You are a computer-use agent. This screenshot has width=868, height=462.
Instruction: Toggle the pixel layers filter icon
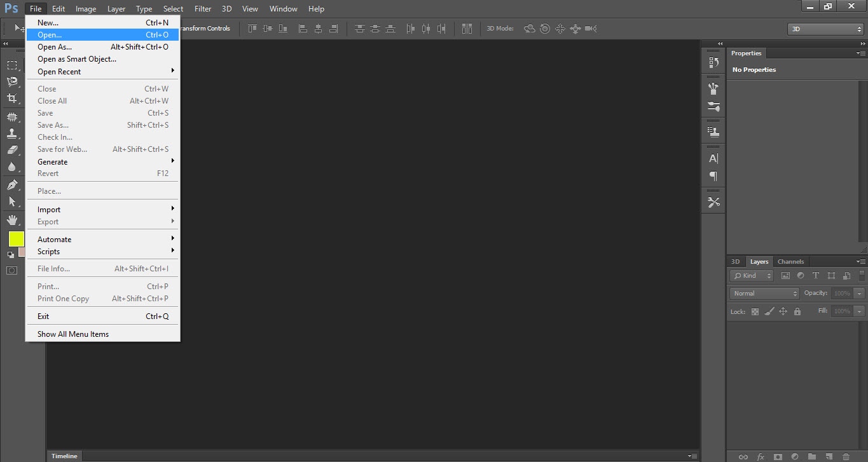coord(785,276)
